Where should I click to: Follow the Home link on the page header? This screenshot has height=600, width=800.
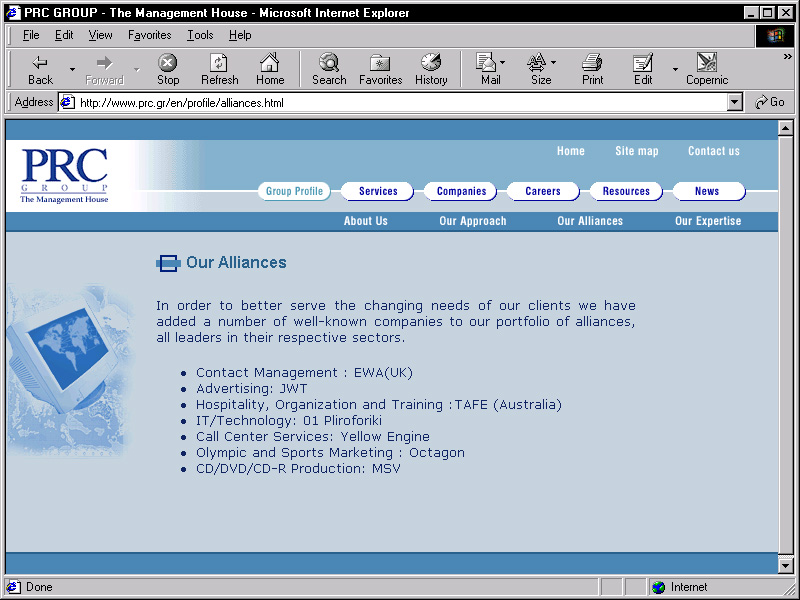(571, 151)
